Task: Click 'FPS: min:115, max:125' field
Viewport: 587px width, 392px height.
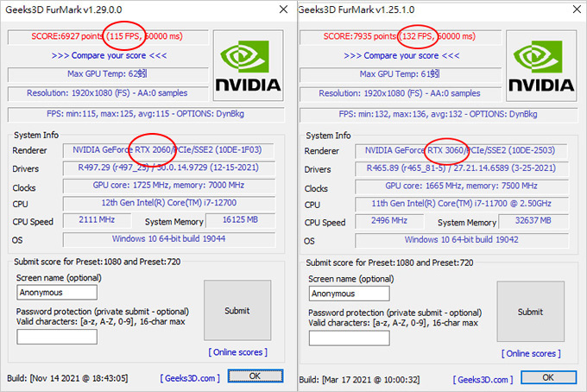Action: [x=146, y=114]
